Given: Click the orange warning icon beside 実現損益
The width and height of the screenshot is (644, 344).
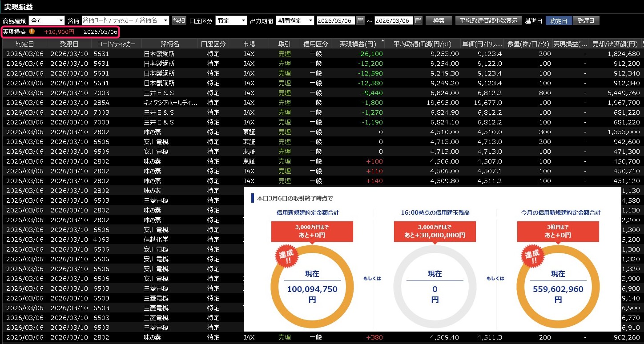Looking at the screenshot, I should click(x=32, y=32).
